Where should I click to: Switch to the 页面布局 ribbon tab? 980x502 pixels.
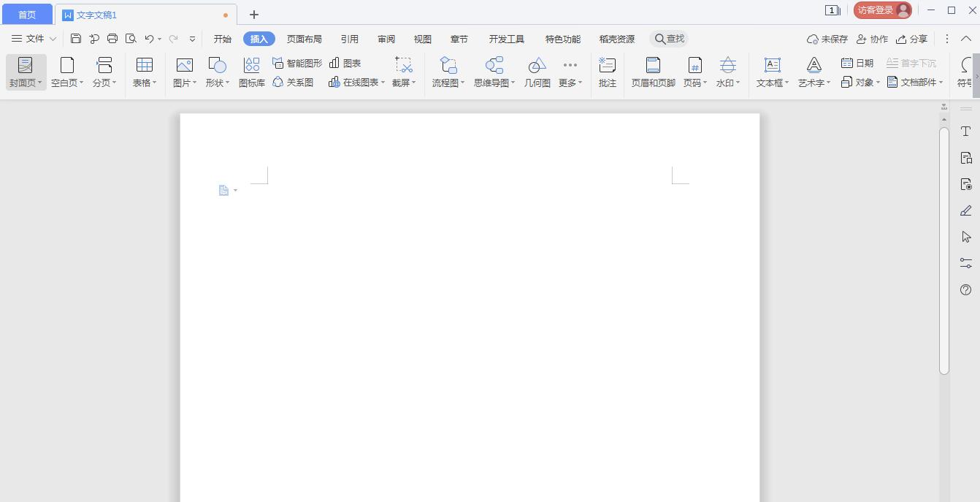coord(305,39)
